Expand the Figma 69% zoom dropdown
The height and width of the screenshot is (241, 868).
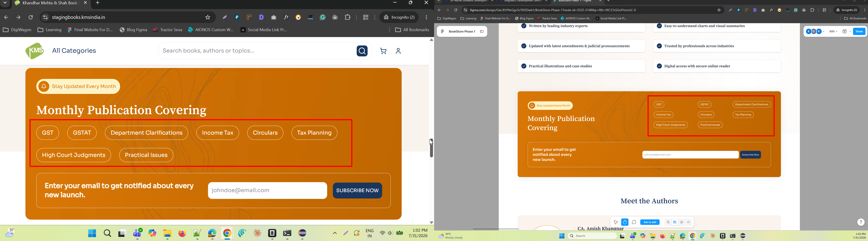[x=833, y=31]
